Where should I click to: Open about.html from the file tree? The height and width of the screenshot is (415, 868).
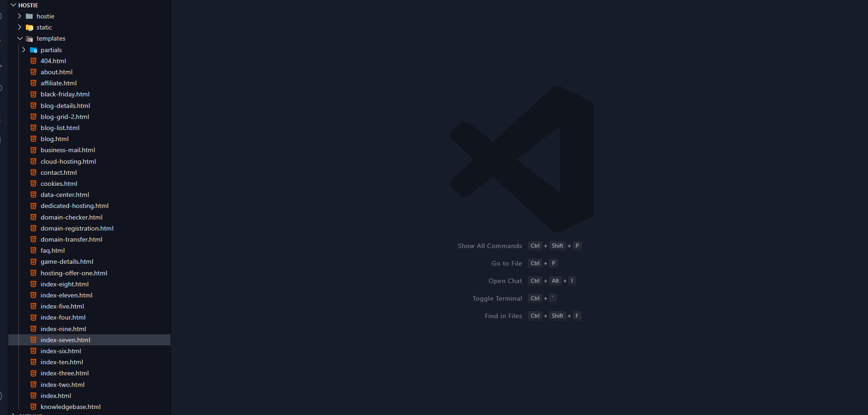click(56, 72)
